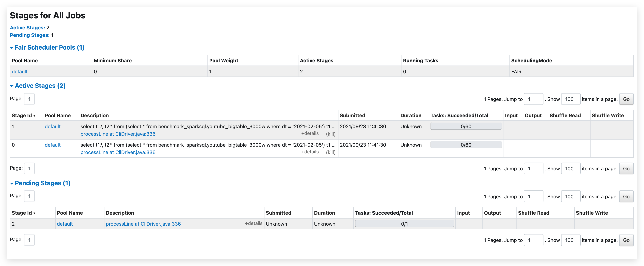Click Go button for Active Stages pagination
The width and height of the screenshot is (644, 266).
(x=626, y=99)
